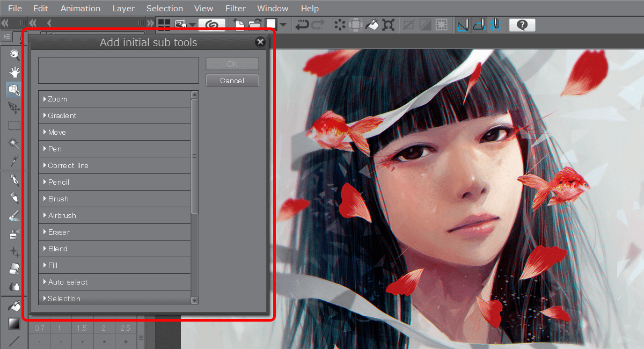Select the Blend droplets tool
The height and width of the screenshot is (349, 644).
(x=14, y=286)
